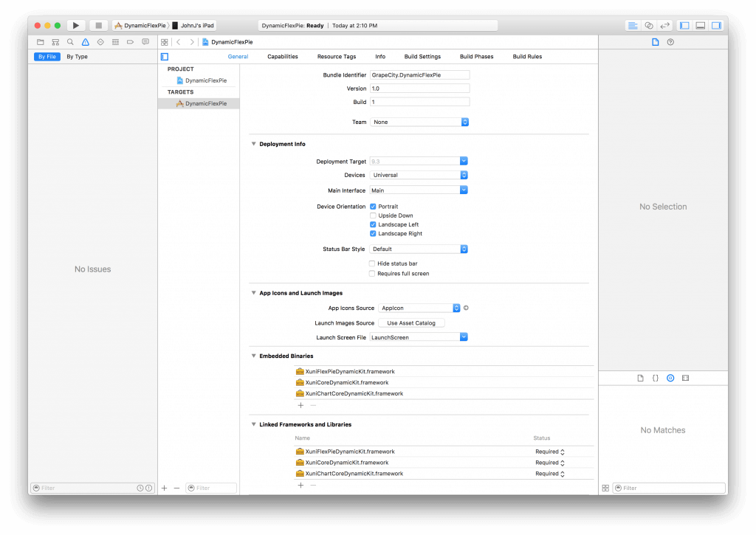Toggle the Debug area visibility
The height and width of the screenshot is (535, 756).
[701, 26]
